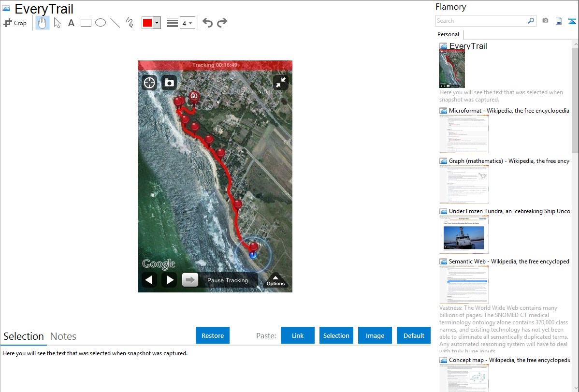
Task: Paste the Selection
Action: click(336, 335)
